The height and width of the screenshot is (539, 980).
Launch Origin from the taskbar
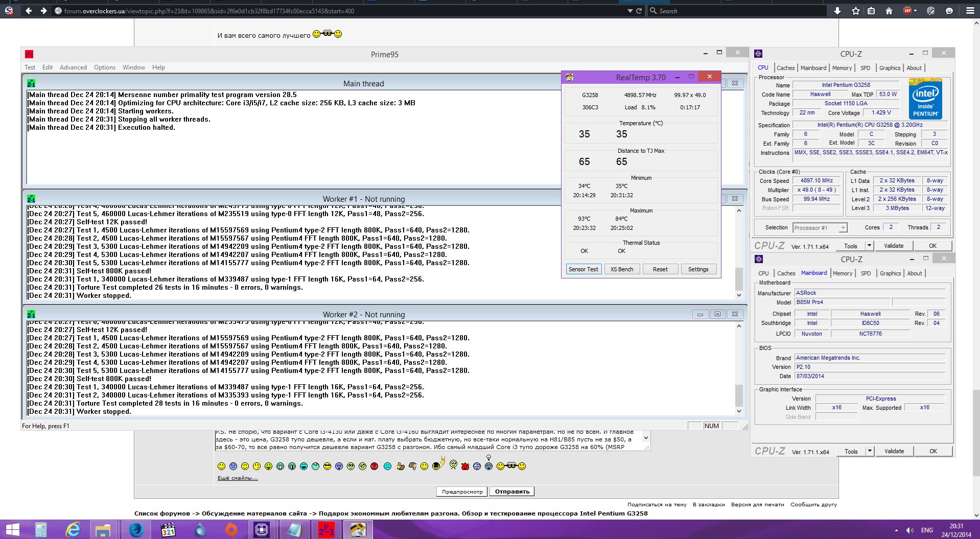(231, 529)
